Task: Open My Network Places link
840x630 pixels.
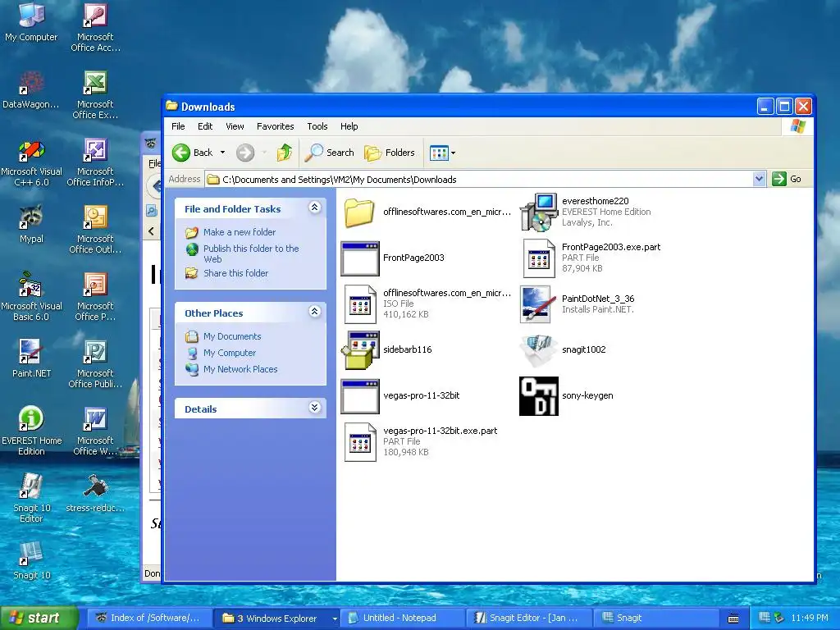Action: click(x=240, y=369)
